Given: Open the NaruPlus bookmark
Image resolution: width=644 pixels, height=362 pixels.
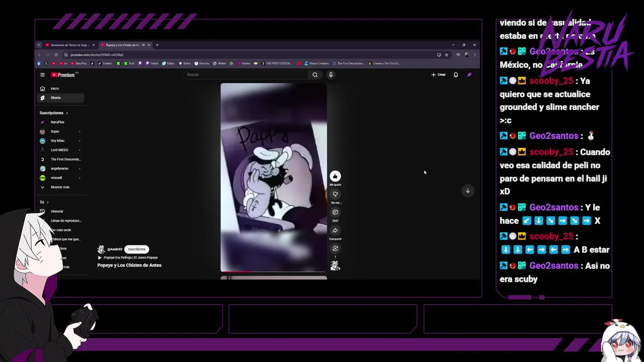Looking at the screenshot, I should 78,63.
